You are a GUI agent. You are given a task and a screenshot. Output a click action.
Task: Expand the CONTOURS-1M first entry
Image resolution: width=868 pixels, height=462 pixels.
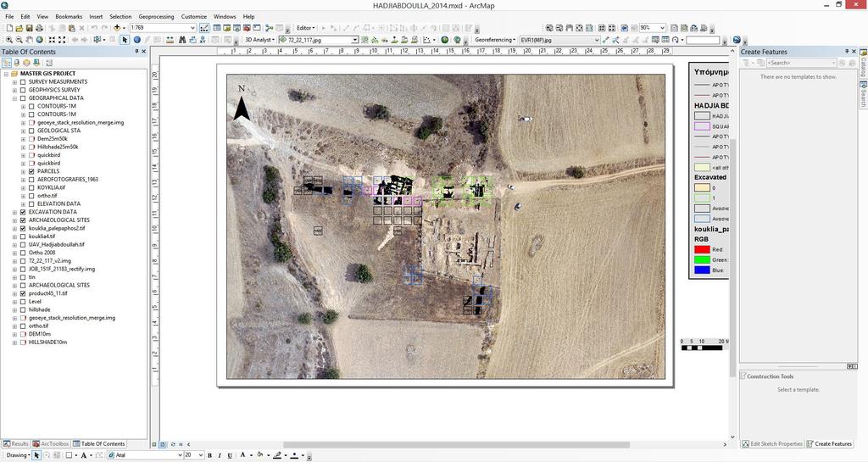coord(23,106)
